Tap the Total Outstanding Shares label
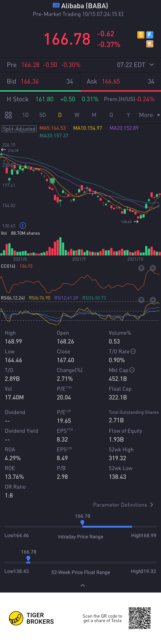Viewport: 161px width, 644px height. (x=134, y=412)
